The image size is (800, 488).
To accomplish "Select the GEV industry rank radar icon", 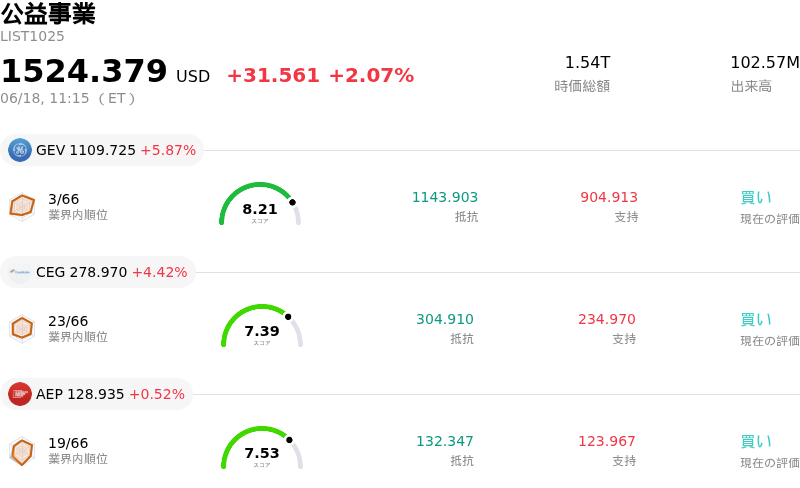I will tap(22, 207).
